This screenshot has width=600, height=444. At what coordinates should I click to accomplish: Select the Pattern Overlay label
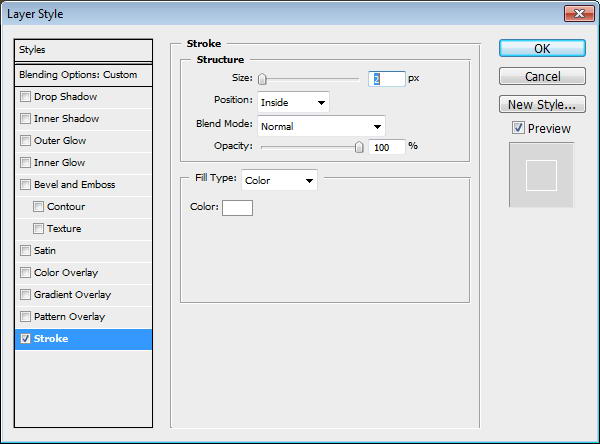coord(69,317)
